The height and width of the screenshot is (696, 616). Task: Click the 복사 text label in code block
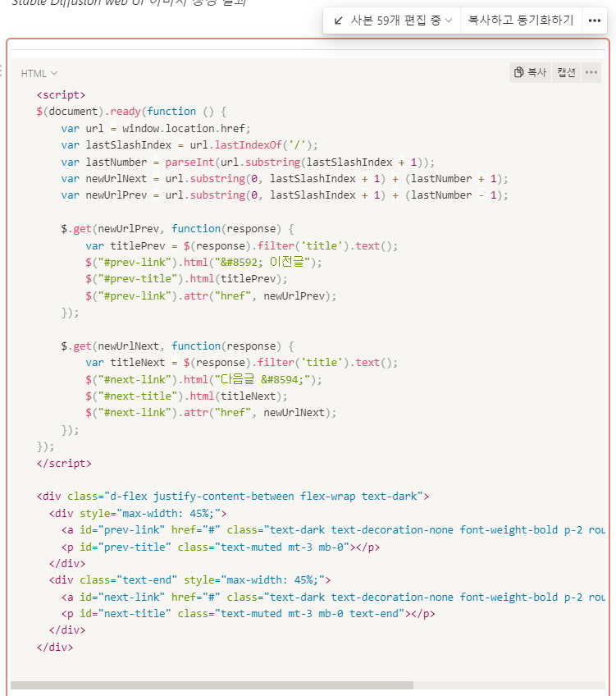(x=537, y=72)
